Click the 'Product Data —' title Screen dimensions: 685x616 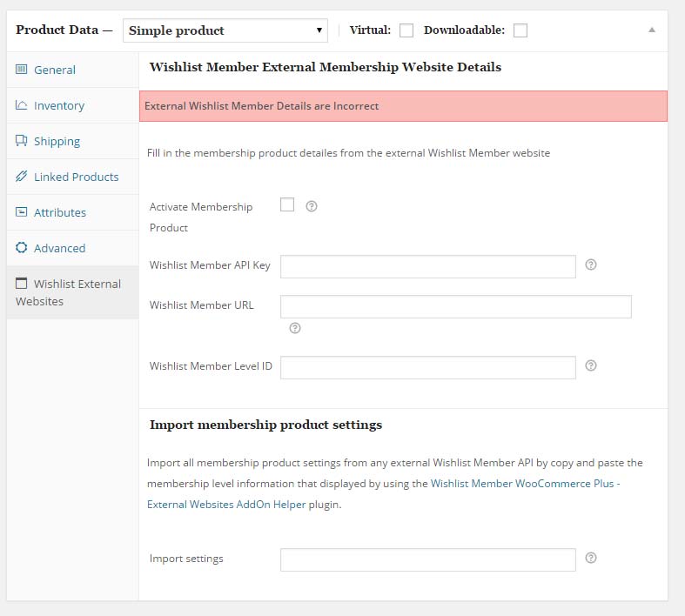point(64,30)
